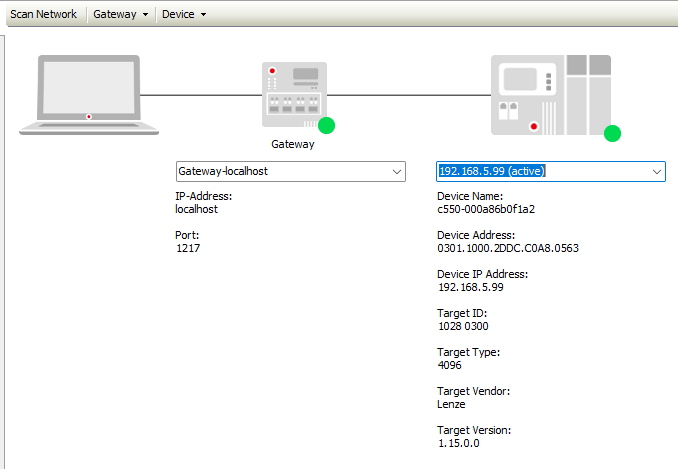The height and width of the screenshot is (469, 678).
Task: Select the Lenze controller device icon
Action: point(550,94)
